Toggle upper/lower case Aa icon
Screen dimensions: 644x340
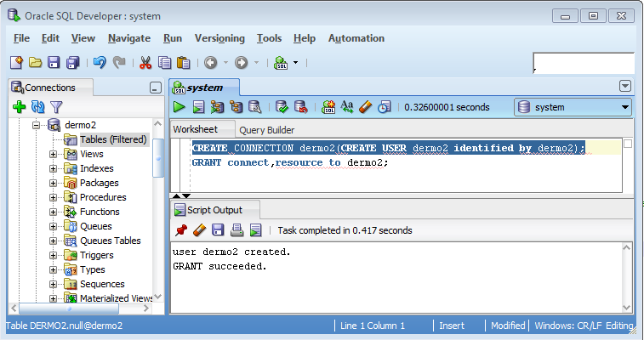(347, 107)
